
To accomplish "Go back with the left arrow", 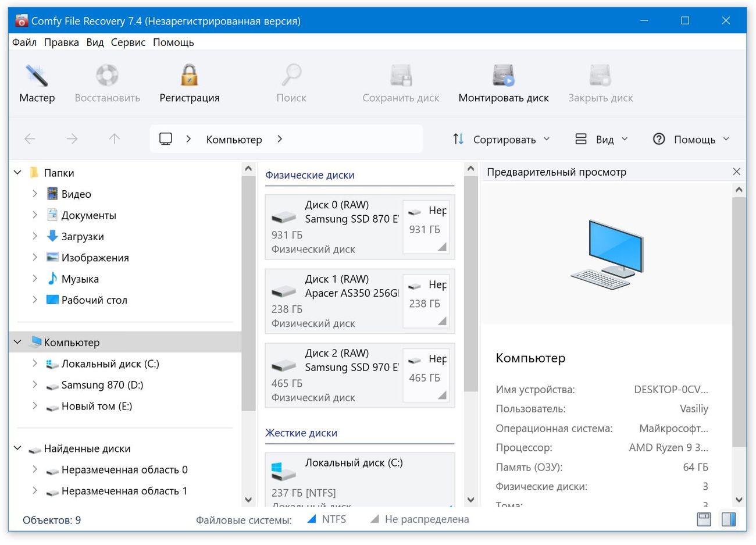I will 30,139.
